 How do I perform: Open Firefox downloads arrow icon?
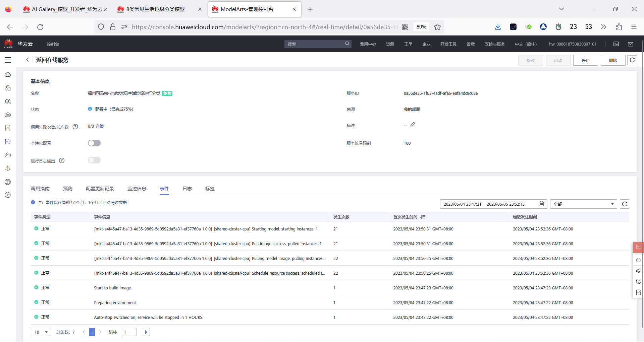(498, 27)
